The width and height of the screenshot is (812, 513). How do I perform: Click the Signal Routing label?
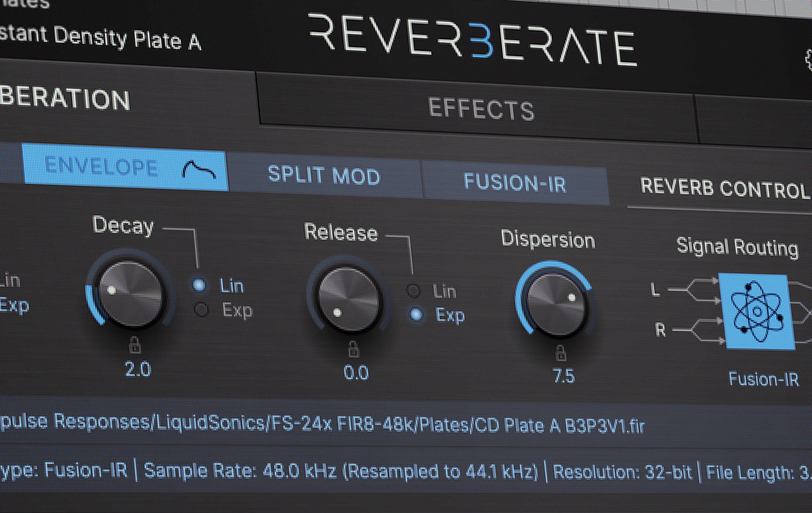(738, 247)
